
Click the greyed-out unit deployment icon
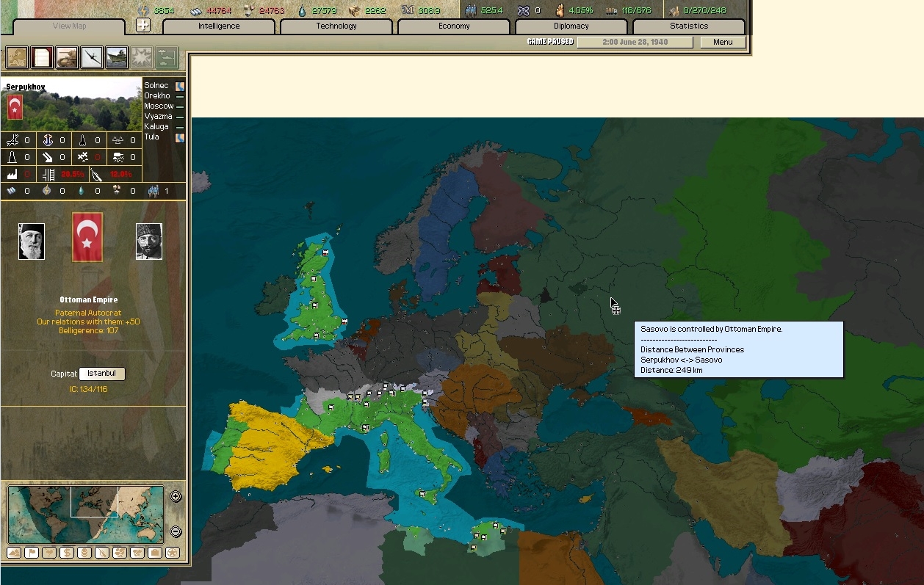(167, 57)
